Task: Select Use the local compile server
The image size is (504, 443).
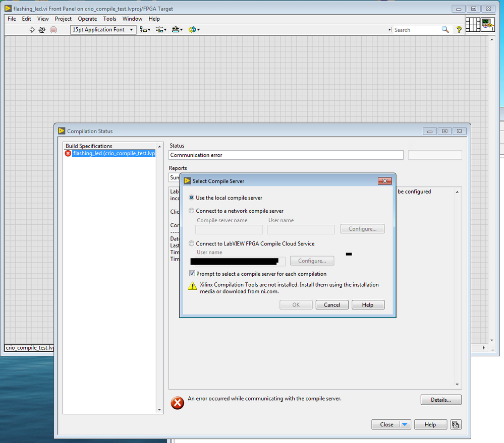Action: (192, 198)
